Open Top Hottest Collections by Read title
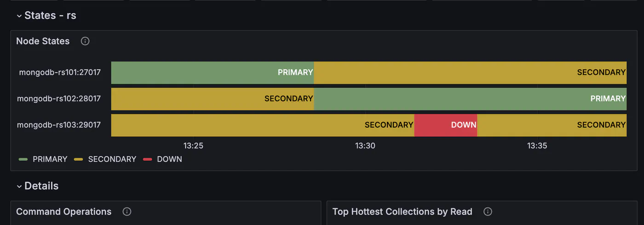Viewport: 644px width, 225px height. (402, 212)
